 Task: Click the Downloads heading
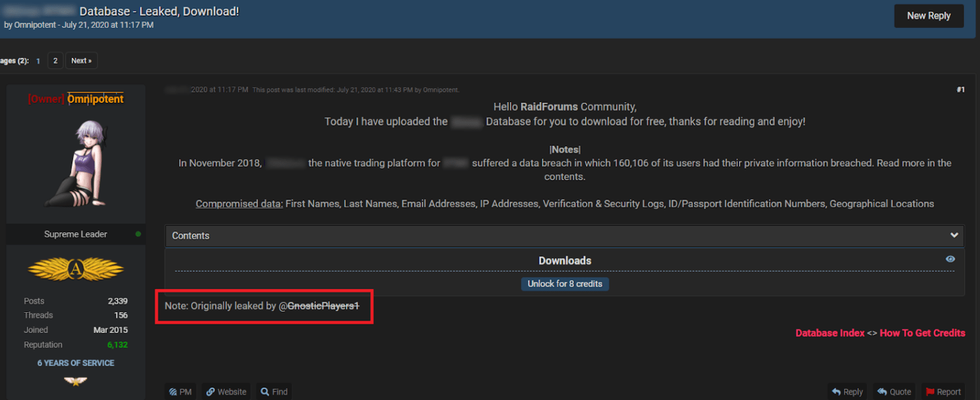[x=565, y=261]
